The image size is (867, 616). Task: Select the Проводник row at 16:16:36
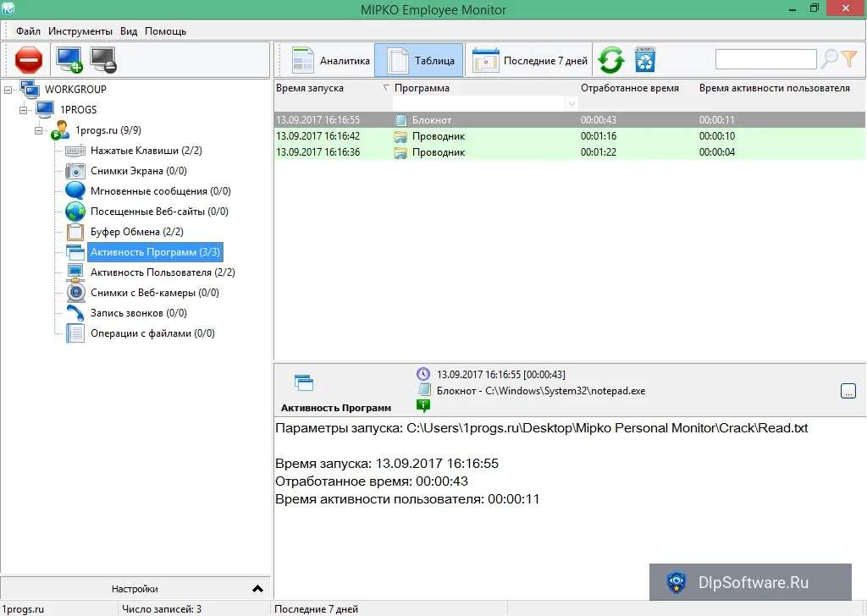[570, 152]
